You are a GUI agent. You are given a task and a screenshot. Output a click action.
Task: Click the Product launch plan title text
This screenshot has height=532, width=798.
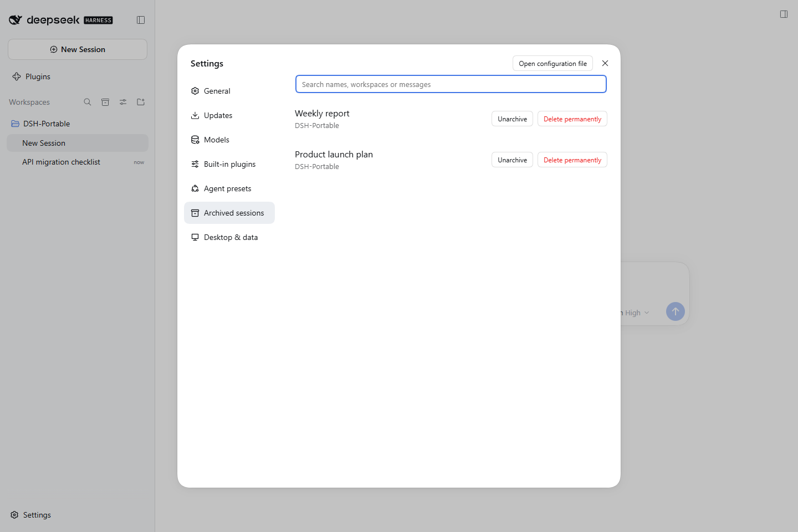coord(334,154)
